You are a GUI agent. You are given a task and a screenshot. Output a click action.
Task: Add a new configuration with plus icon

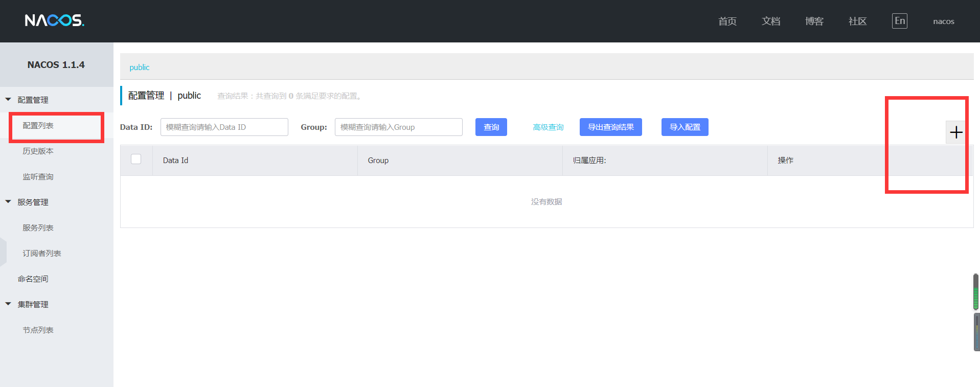[955, 132]
